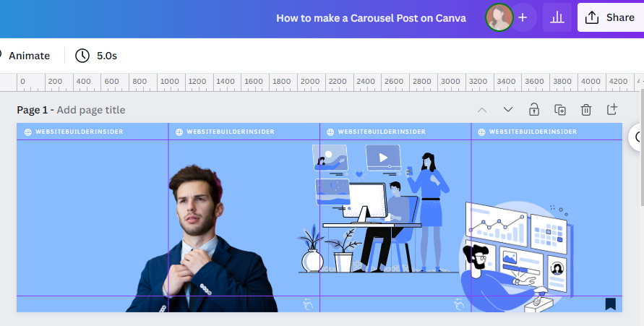Click the globe icon in the third panel header
This screenshot has height=326, width=644.
[330, 132]
